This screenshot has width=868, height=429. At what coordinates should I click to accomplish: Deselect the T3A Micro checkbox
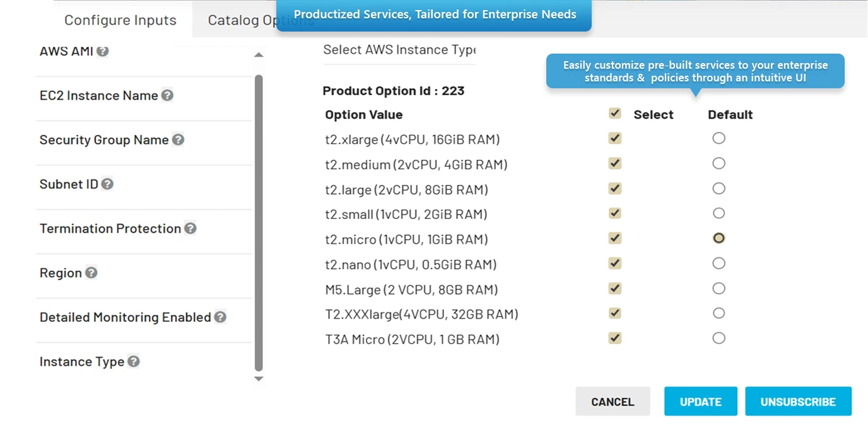point(614,338)
